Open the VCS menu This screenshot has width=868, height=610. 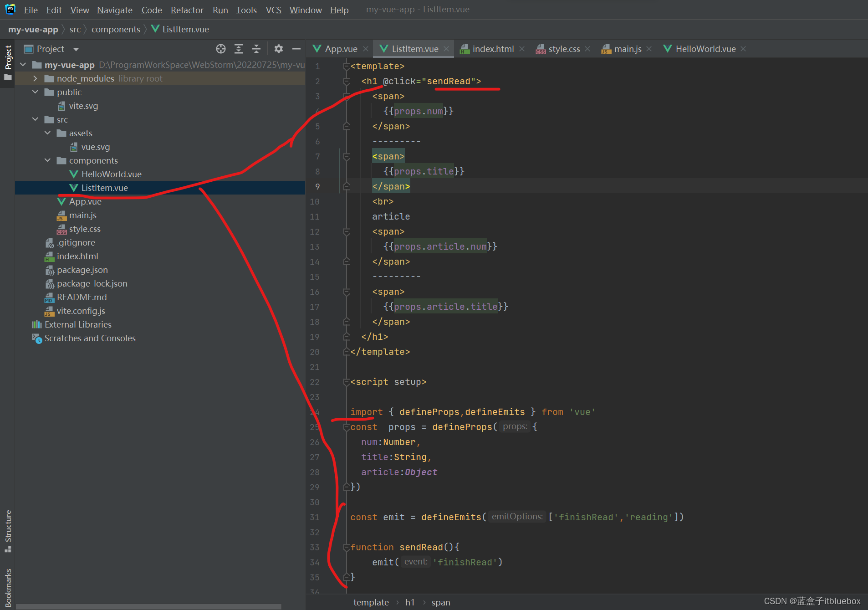point(273,10)
